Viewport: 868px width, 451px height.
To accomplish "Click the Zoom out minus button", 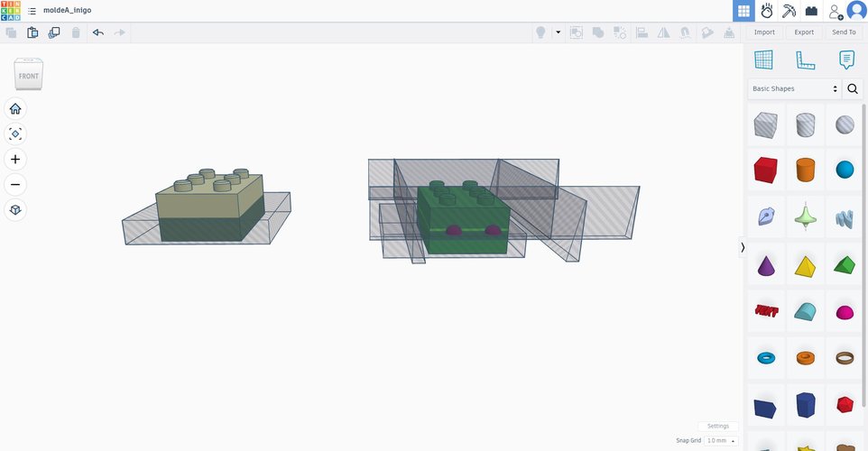I will coord(15,185).
